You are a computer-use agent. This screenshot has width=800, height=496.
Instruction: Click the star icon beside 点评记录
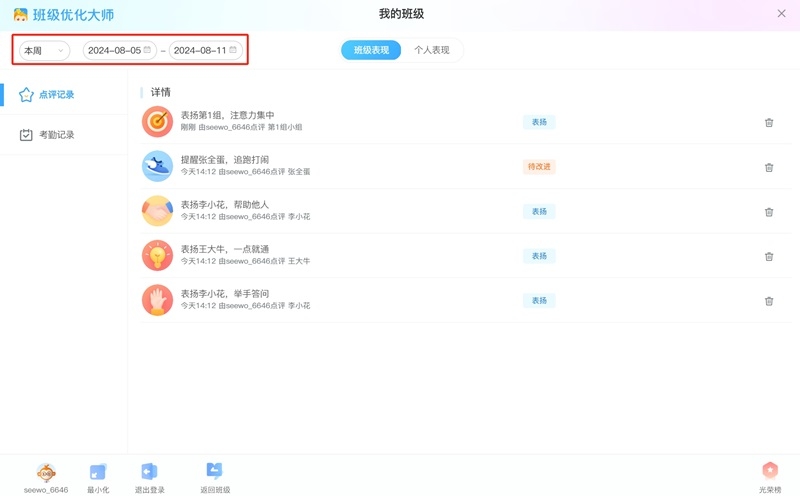pos(26,94)
